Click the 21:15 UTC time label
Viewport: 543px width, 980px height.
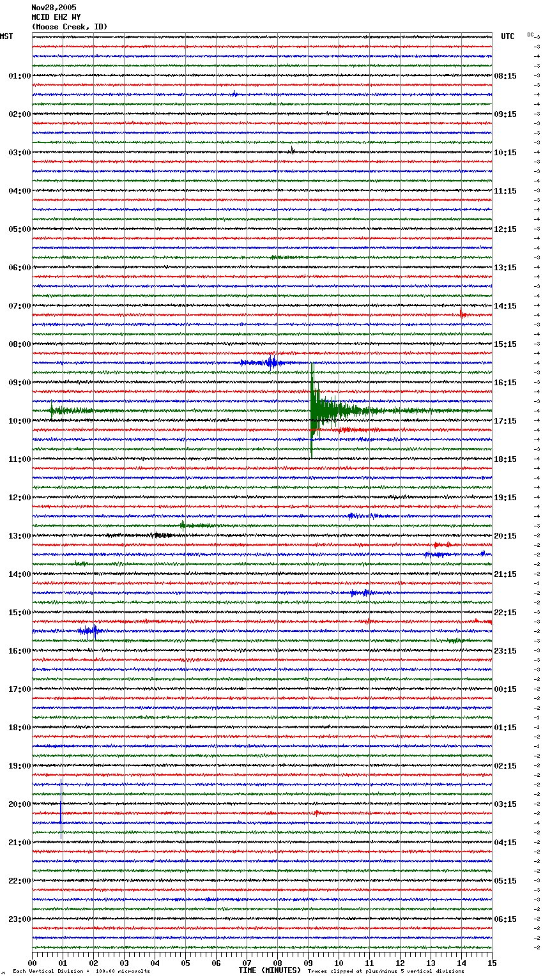505,574
